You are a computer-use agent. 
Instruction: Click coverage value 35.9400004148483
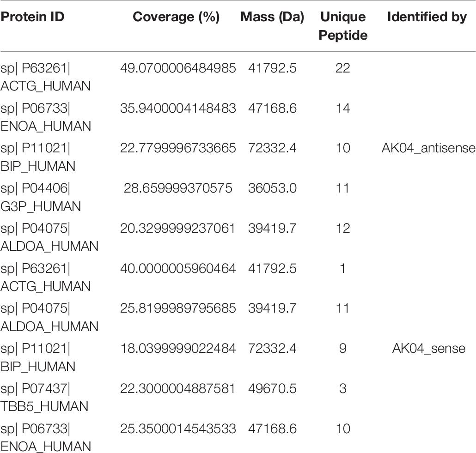click(x=178, y=108)
